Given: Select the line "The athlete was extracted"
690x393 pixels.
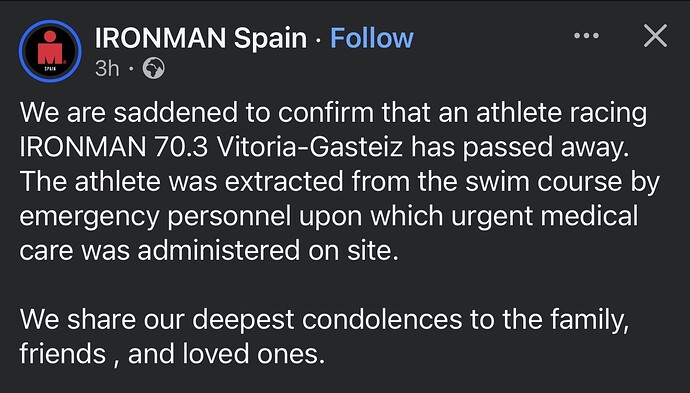Looking at the screenshot, I should tap(340, 182).
